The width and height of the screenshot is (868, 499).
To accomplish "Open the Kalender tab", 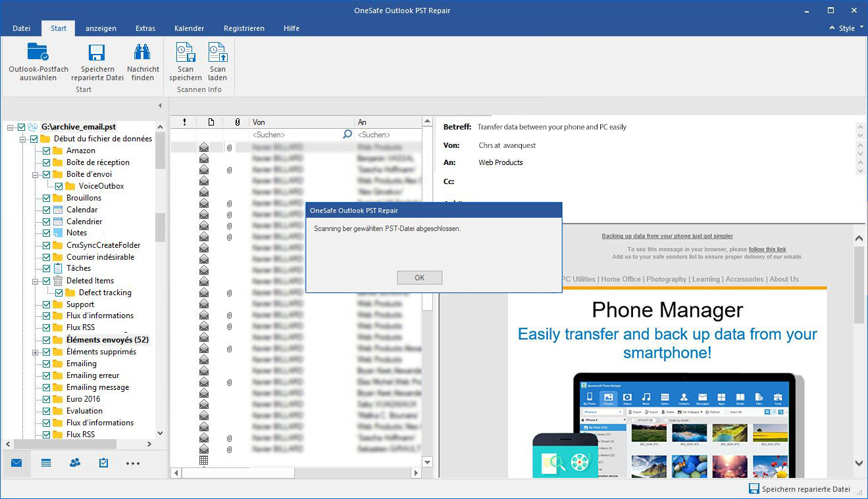I will pyautogui.click(x=189, y=28).
